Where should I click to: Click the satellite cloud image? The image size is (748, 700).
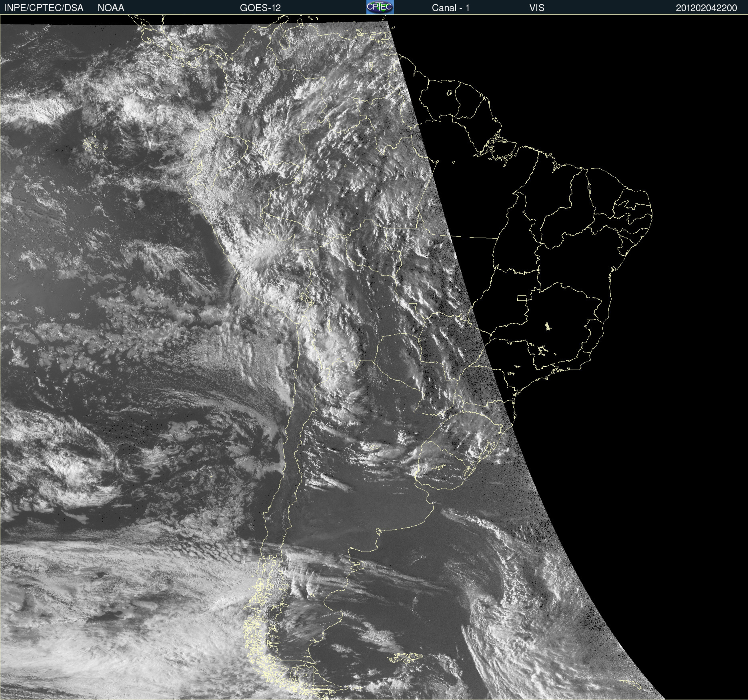[x=374, y=357]
